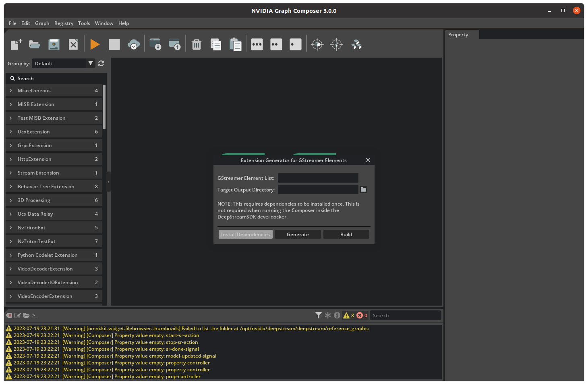Click the console edit log pencil icon
The height and width of the screenshot is (385, 588).
[18, 315]
